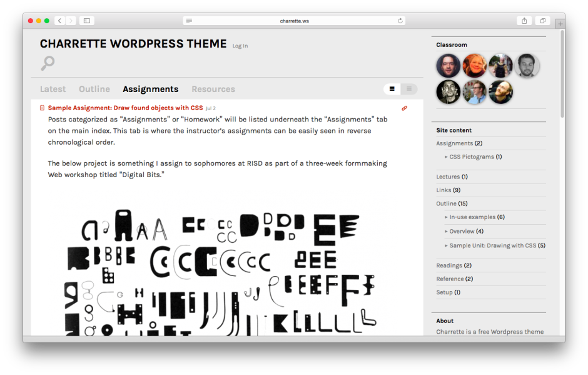Click the red permalink icon on the post
Screen dimensions: 588x375
[404, 108]
